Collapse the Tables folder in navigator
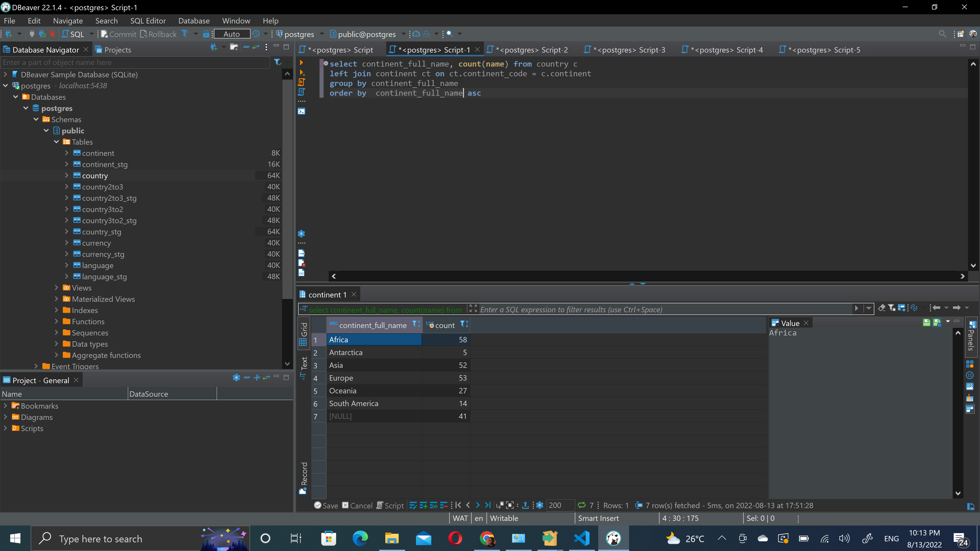The image size is (980, 551). click(x=56, y=142)
